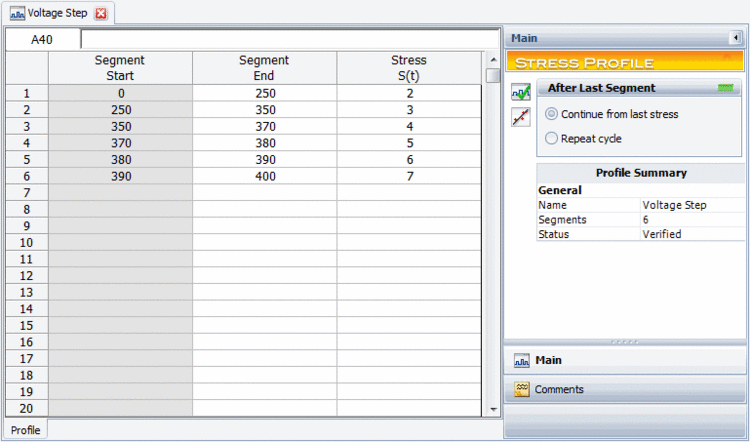Click the Comments page note icon
750x442 pixels.
(x=522, y=389)
